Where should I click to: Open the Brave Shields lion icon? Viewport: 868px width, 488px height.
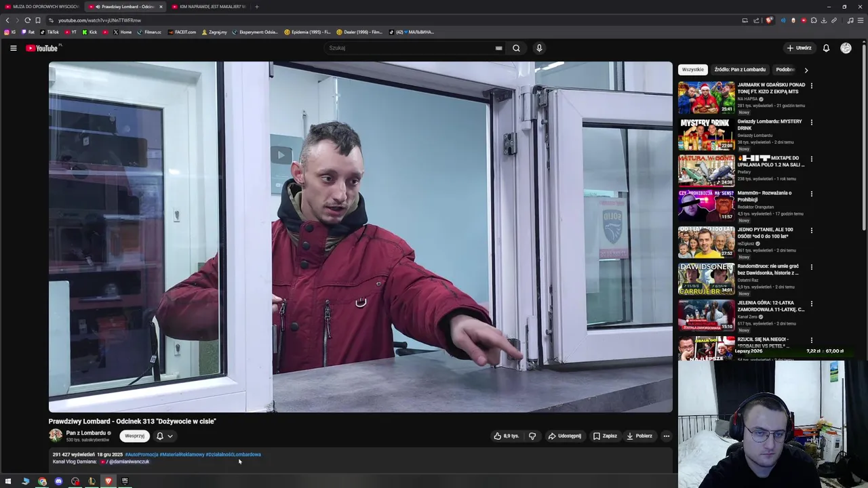(x=769, y=20)
